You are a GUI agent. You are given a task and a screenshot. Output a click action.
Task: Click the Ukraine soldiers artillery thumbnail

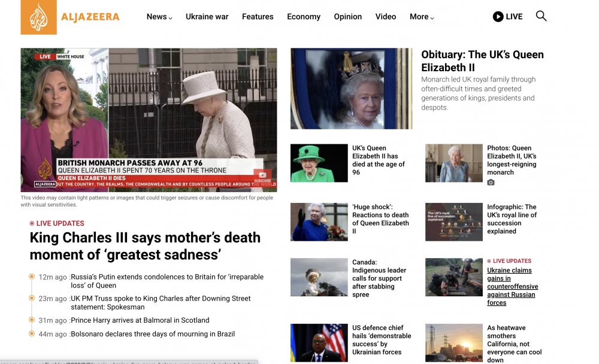454,277
